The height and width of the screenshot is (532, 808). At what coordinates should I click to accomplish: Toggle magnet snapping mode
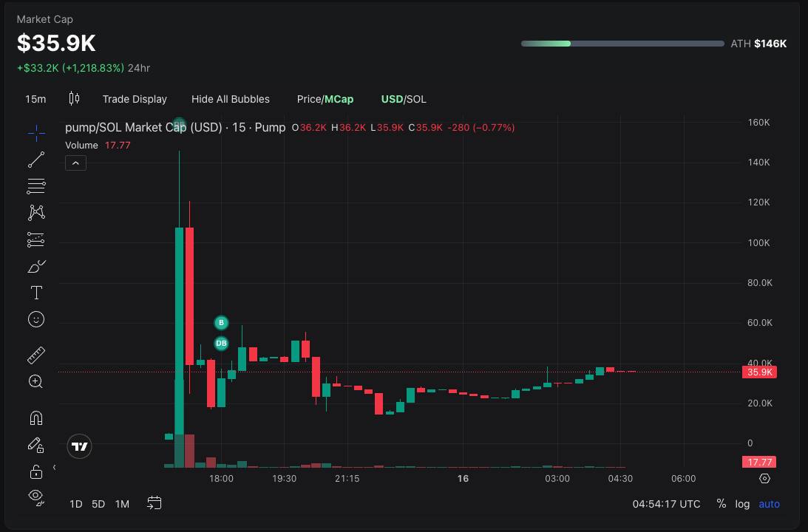(35, 417)
